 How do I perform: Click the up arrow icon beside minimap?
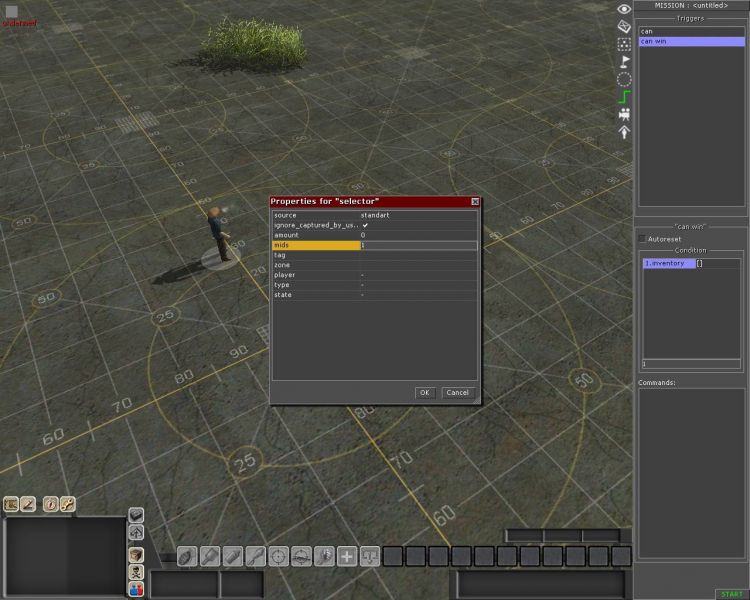(x=136, y=532)
